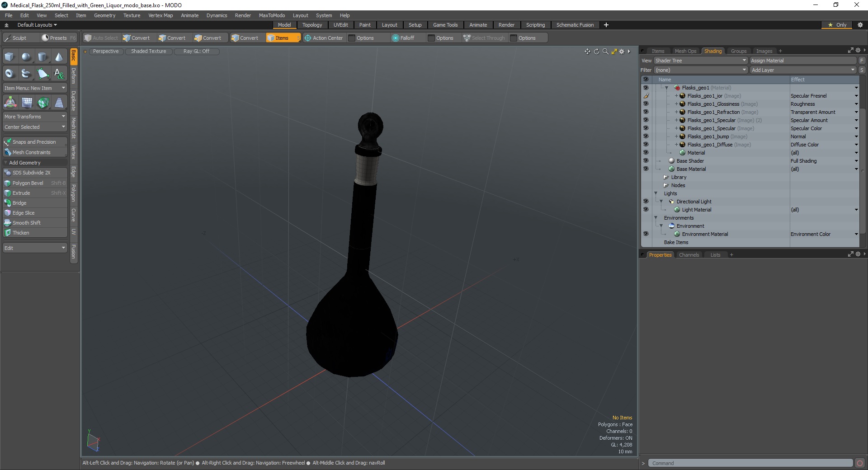Switch to the UVEdit layout tab

click(x=340, y=25)
